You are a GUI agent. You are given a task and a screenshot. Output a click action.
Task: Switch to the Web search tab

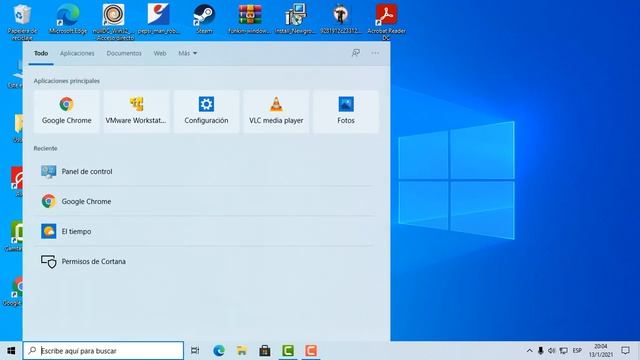point(160,53)
